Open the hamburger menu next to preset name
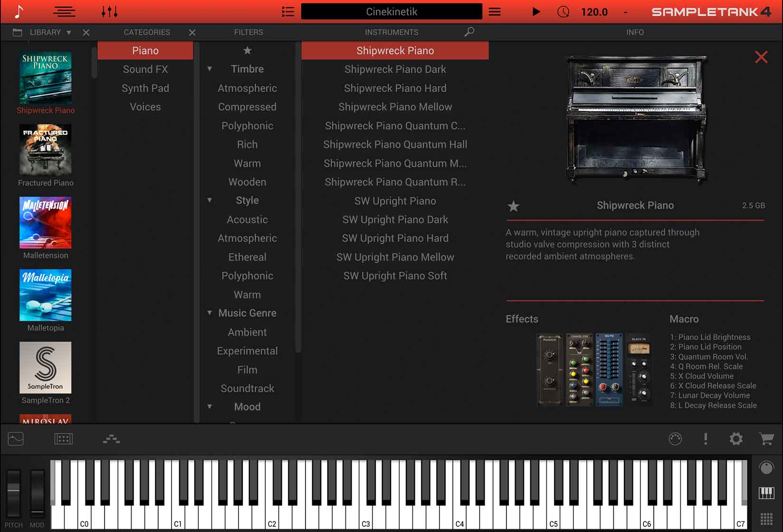The width and height of the screenshot is (783, 532). [495, 11]
